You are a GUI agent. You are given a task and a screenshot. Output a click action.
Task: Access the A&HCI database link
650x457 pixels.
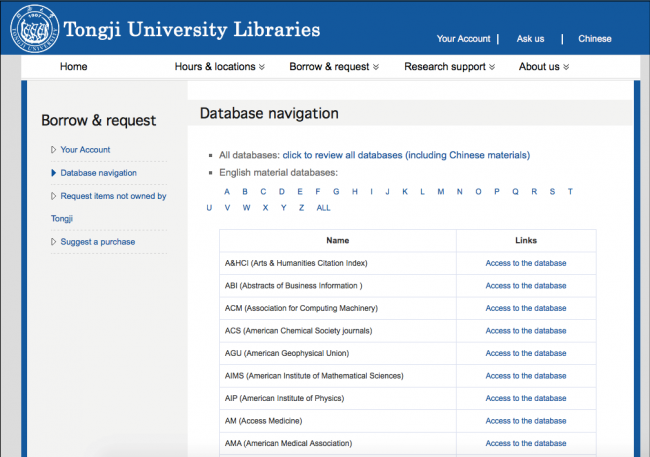click(526, 263)
